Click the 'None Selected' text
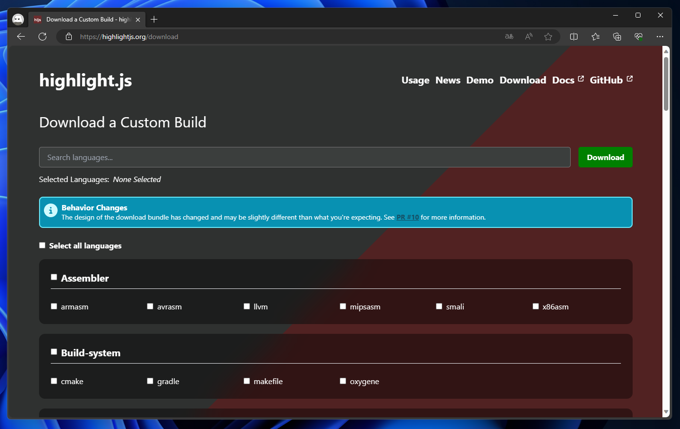680x429 pixels. 137,180
